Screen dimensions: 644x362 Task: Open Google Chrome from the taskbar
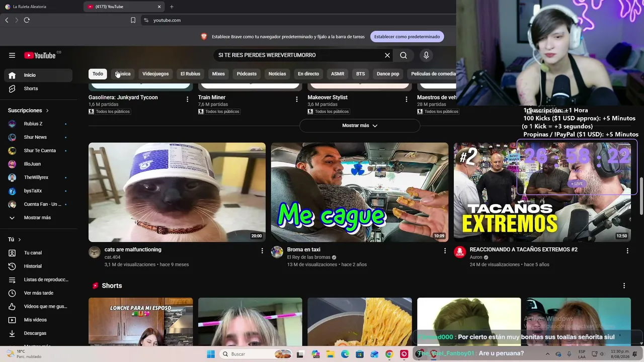pos(389,354)
